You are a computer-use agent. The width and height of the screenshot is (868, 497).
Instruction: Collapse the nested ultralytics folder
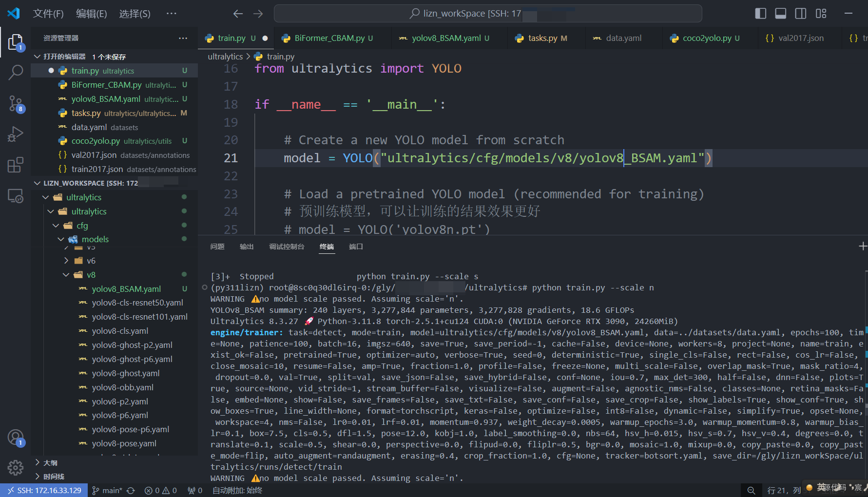51,211
